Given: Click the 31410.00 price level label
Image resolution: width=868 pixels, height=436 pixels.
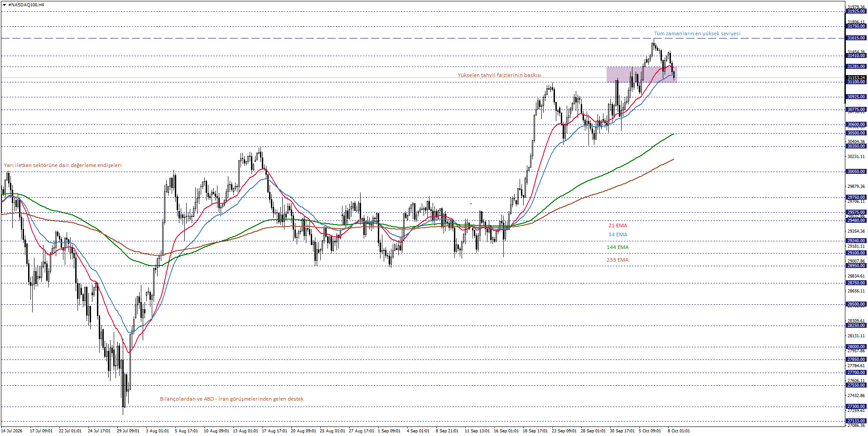Looking at the screenshot, I should click(x=856, y=56).
